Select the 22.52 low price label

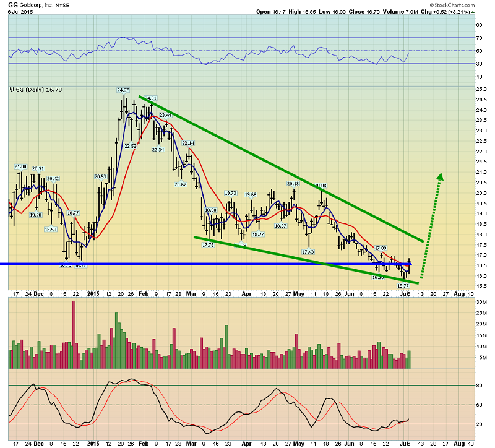tap(131, 146)
